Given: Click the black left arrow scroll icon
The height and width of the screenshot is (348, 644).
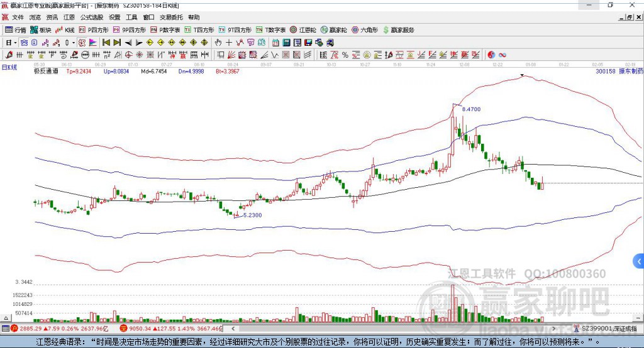Looking at the screenshot, I should pyautogui.click(x=128, y=43).
